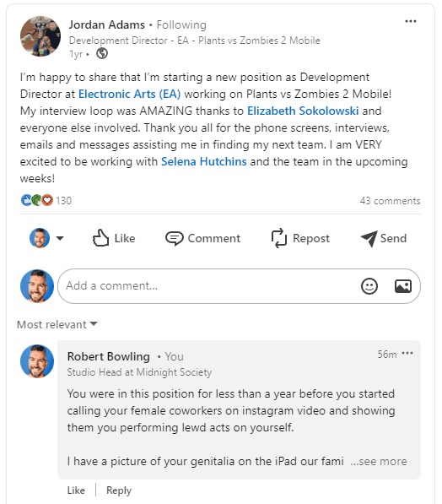Open the Electronic Arts (EA) link

(129, 94)
